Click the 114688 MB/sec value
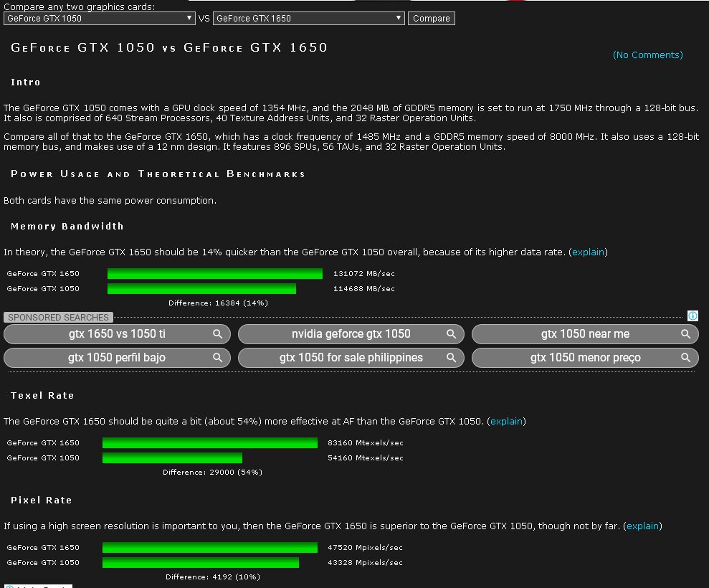 click(364, 288)
